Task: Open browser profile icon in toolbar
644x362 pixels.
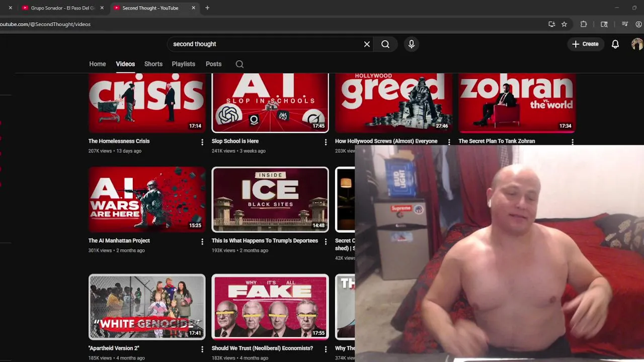Action: click(x=639, y=24)
